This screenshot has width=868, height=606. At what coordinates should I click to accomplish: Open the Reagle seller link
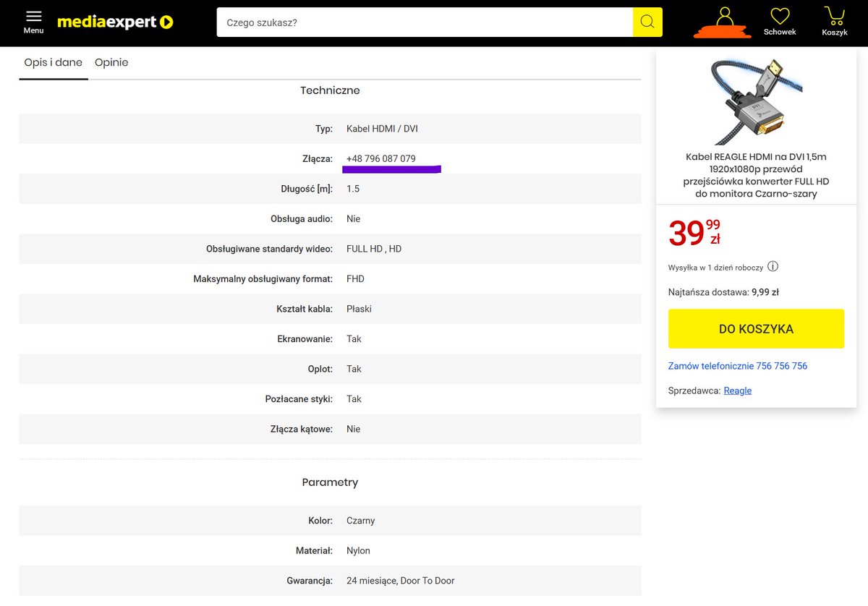pyautogui.click(x=738, y=391)
